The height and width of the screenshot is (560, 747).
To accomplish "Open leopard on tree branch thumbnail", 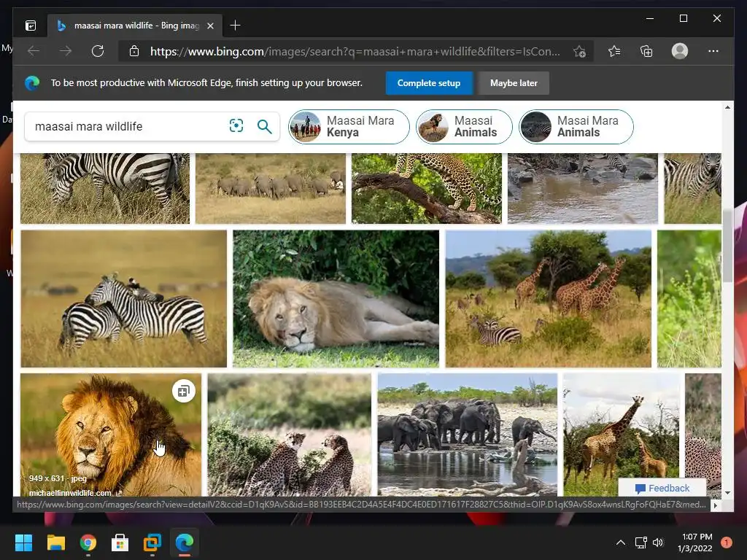I will [426, 188].
